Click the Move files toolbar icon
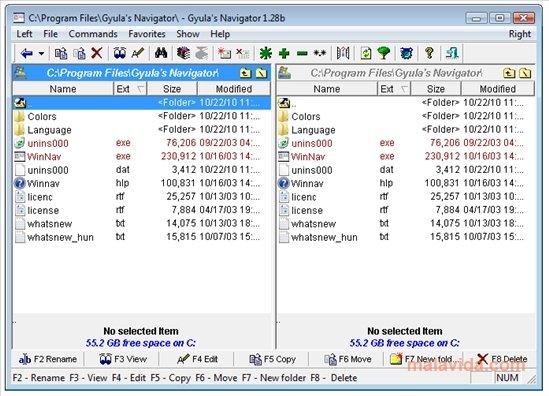Screen dimensions: 549x396 (79, 54)
